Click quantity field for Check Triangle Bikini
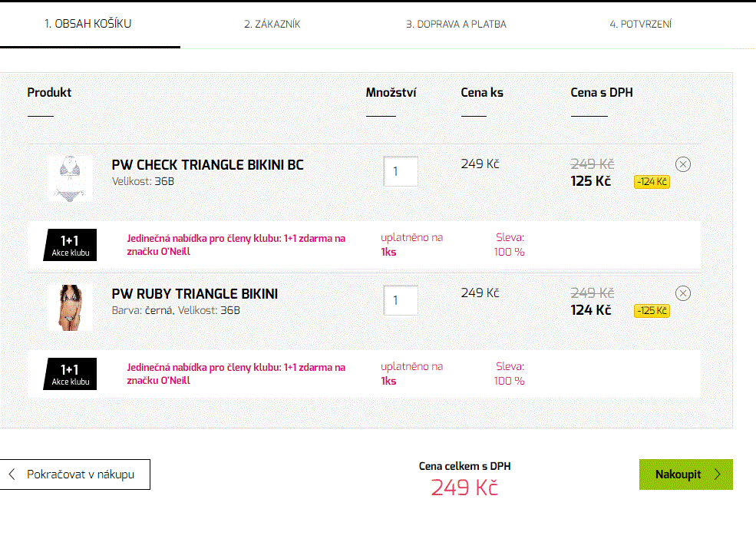Image resolution: width=756 pixels, height=539 pixels. (x=401, y=171)
